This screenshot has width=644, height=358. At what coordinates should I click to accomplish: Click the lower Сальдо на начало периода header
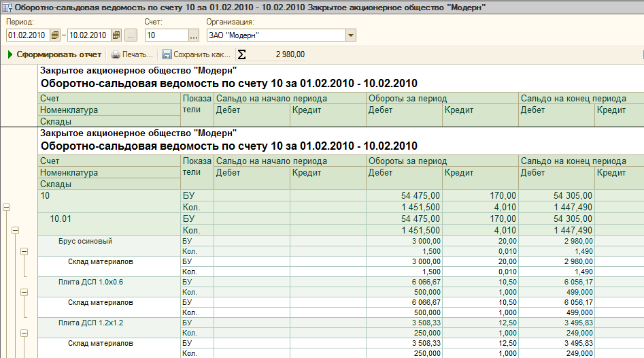click(x=290, y=161)
